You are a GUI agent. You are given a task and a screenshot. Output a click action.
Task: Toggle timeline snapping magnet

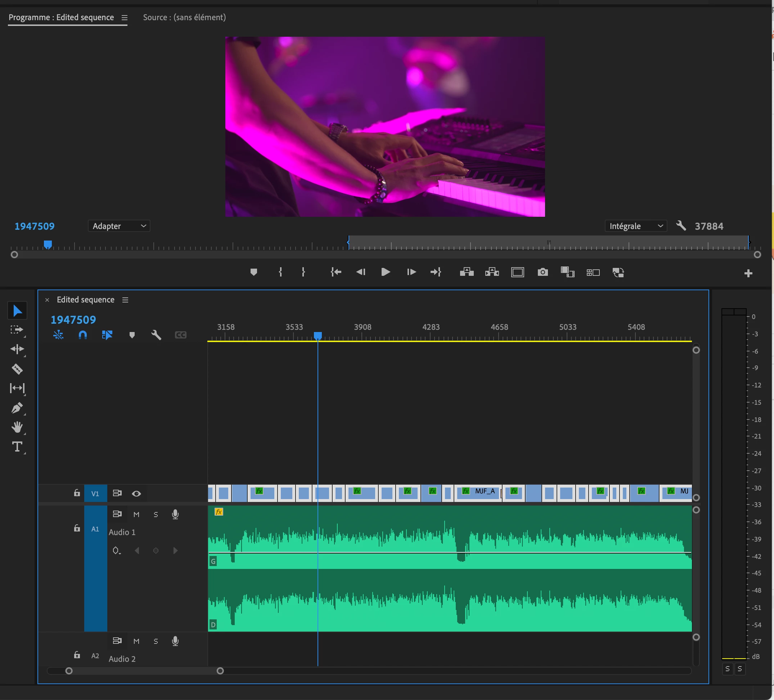click(x=82, y=335)
